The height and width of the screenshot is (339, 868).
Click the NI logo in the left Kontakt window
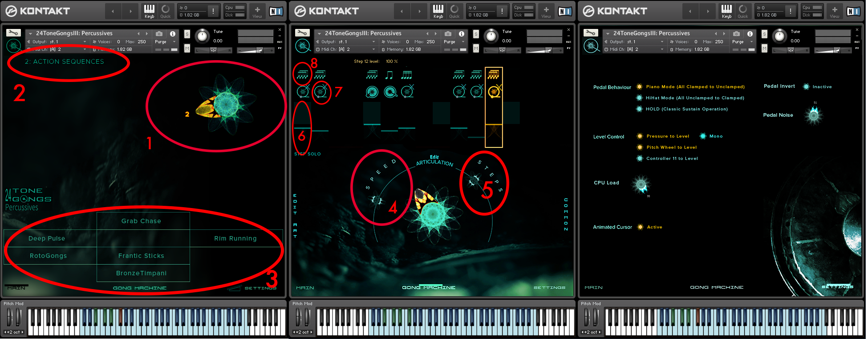point(276,11)
